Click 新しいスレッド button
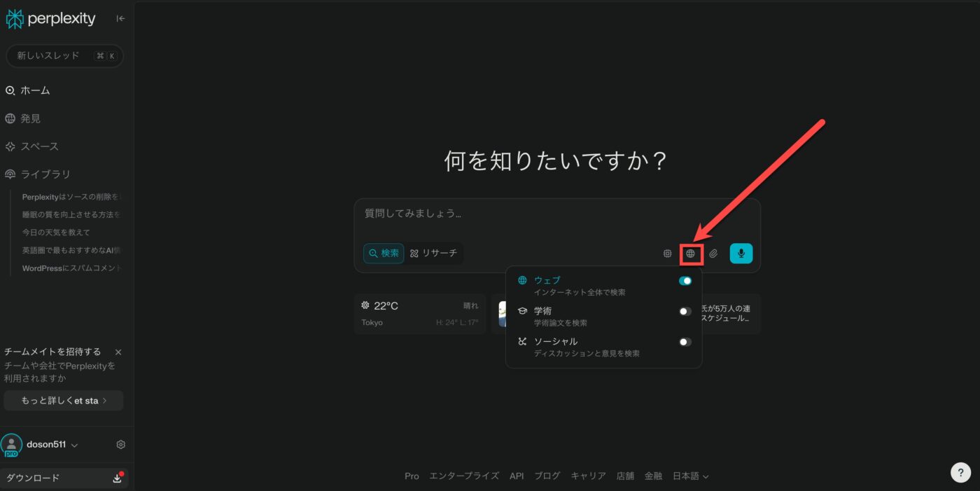The width and height of the screenshot is (980, 491). [x=64, y=56]
